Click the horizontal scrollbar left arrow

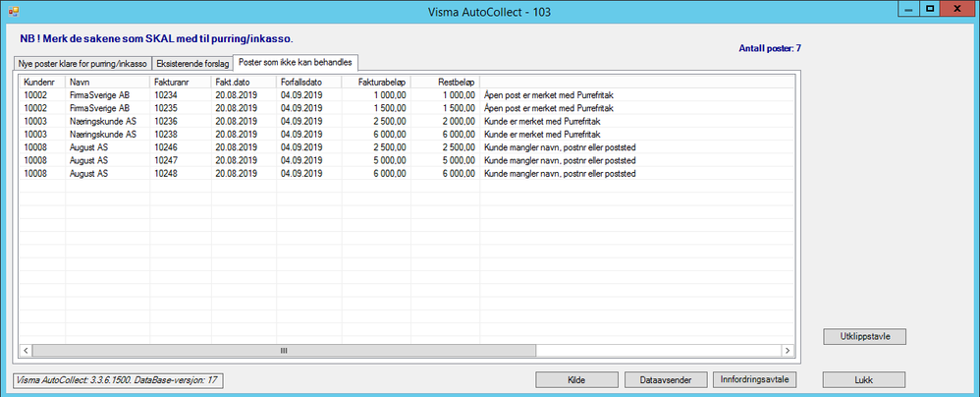(x=26, y=350)
